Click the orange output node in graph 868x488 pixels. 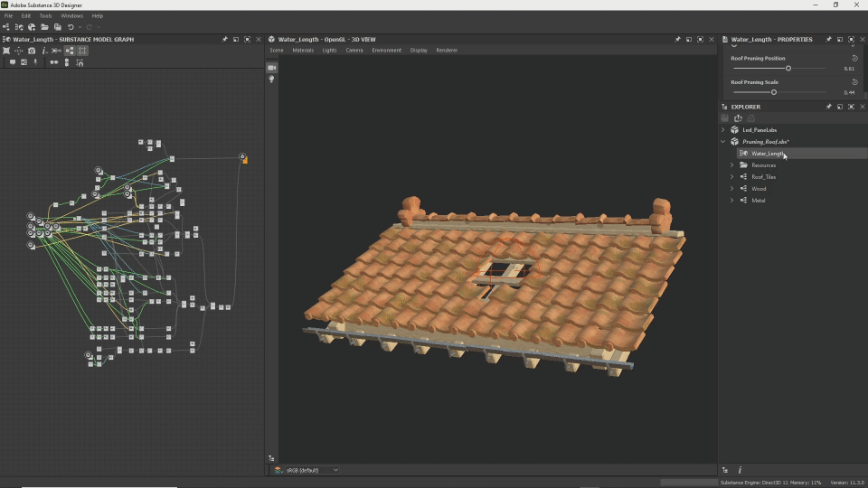click(x=245, y=161)
